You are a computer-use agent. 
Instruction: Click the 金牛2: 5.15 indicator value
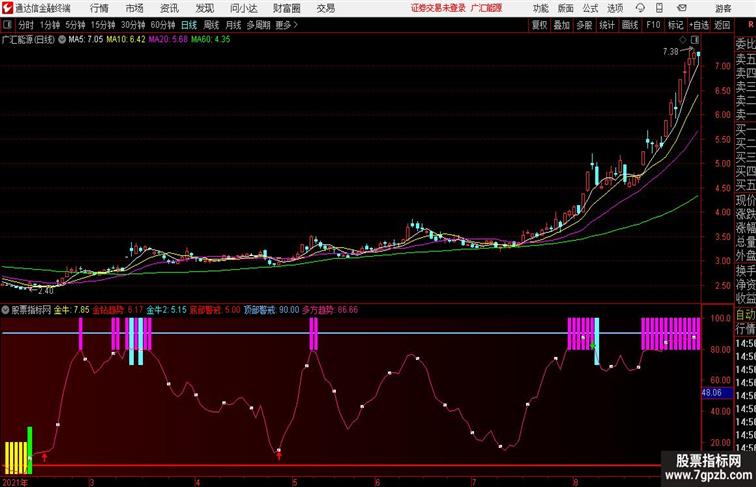pos(166,310)
